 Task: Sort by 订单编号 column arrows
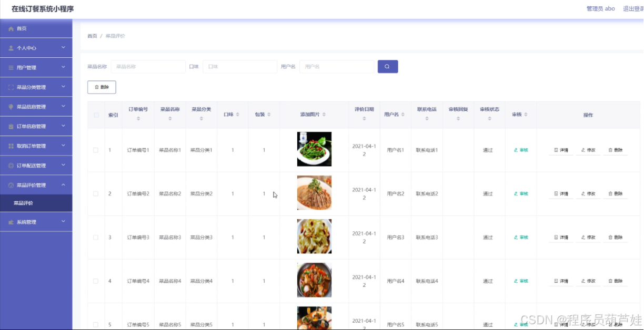pos(138,119)
